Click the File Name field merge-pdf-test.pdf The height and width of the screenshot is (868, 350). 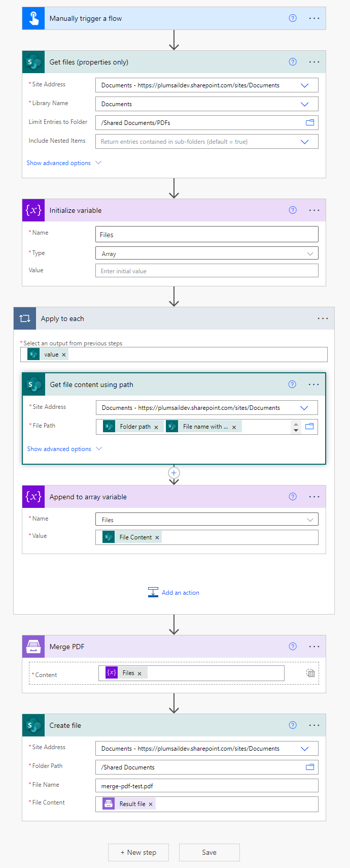[206, 786]
